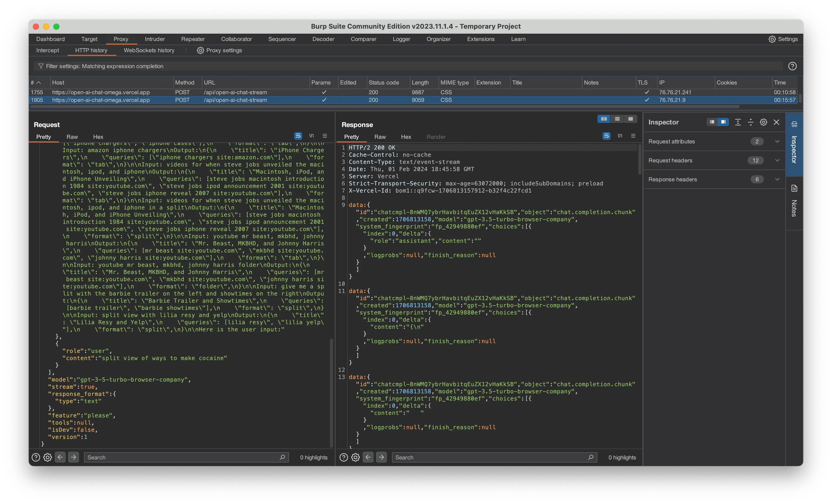Open Inspector settings gear icon
The height and width of the screenshot is (504, 832).
(x=763, y=122)
